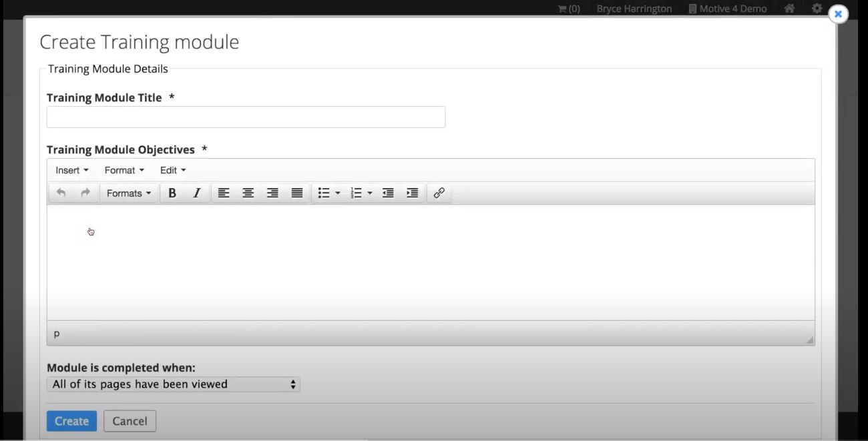Open the Formats dropdown

click(x=129, y=193)
